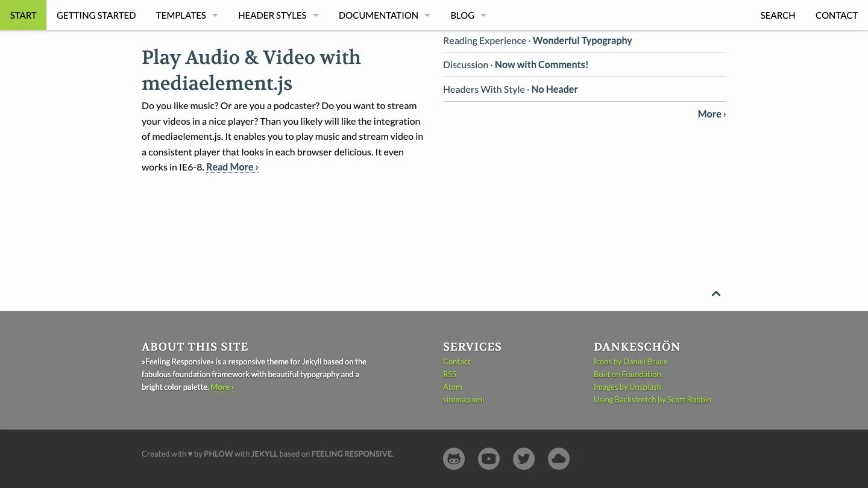The image size is (868, 488).
Task: Follow the Read More link after the article text
Action: click(x=232, y=167)
